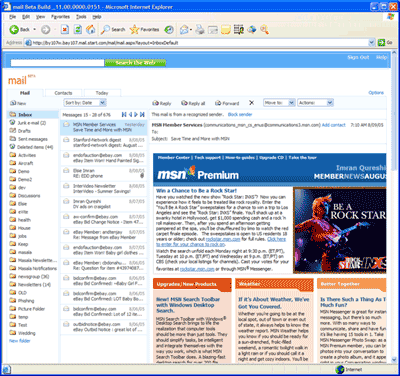
Task: Switch to the Today tab
Action: pyautogui.click(x=102, y=93)
